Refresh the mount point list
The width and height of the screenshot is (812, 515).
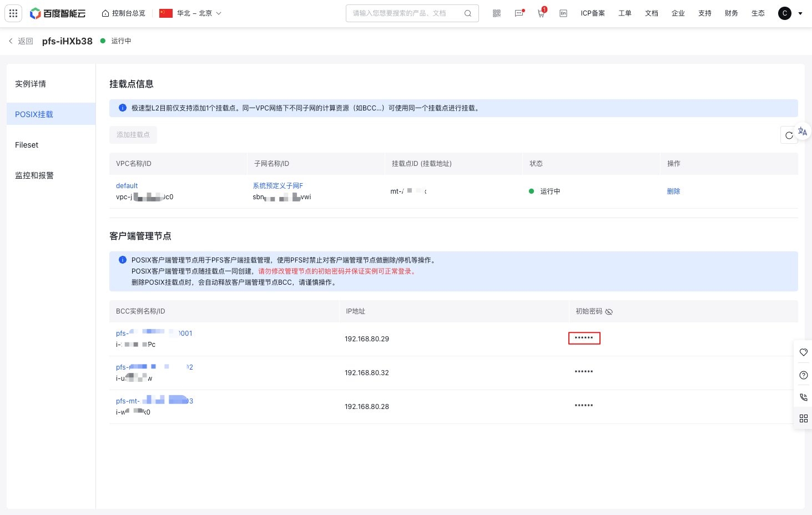pos(789,135)
